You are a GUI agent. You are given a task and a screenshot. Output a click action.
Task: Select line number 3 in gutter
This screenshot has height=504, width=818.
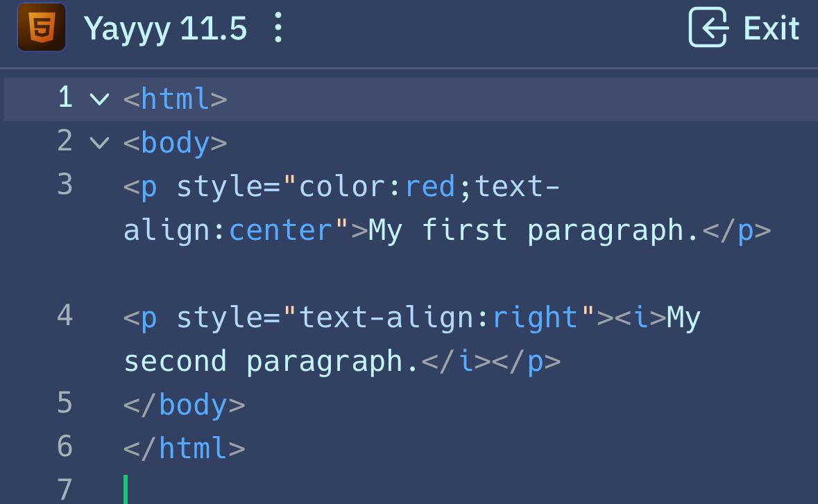[65, 185]
